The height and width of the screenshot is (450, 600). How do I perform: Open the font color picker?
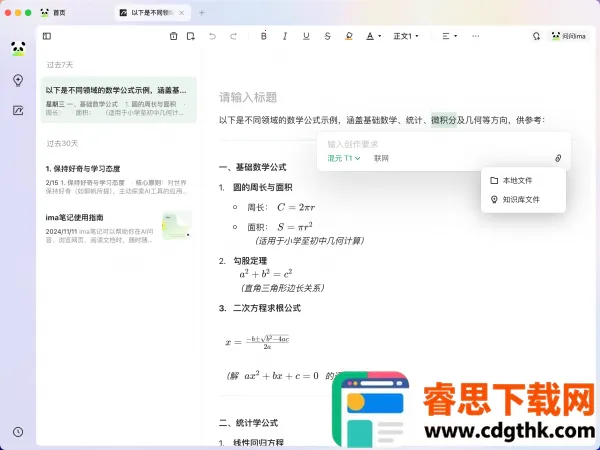(372, 36)
